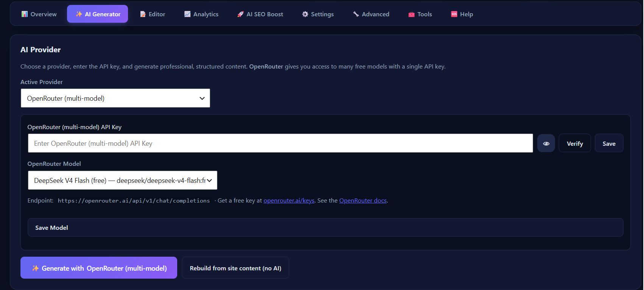The width and height of the screenshot is (644, 290).
Task: Click the OpenRouter (multi-model) API Key label
Action: pos(75,127)
